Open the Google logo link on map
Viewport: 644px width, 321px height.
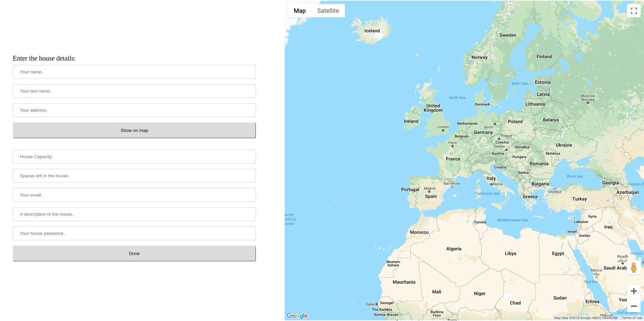click(297, 316)
